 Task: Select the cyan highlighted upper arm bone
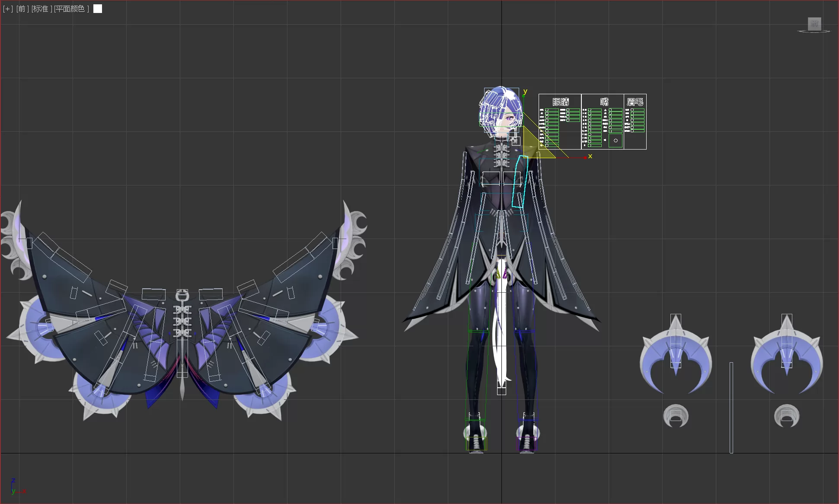(x=519, y=182)
